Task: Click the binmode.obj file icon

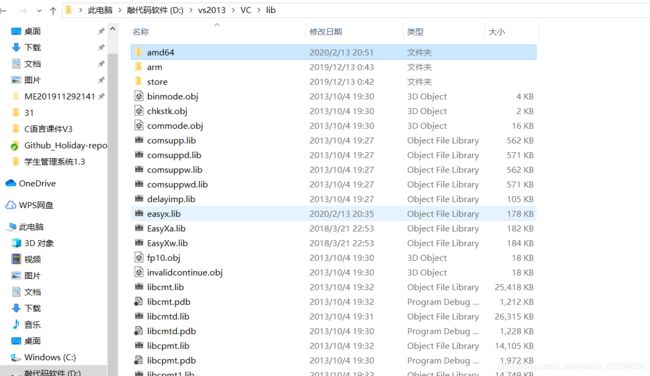Action: 139,96
